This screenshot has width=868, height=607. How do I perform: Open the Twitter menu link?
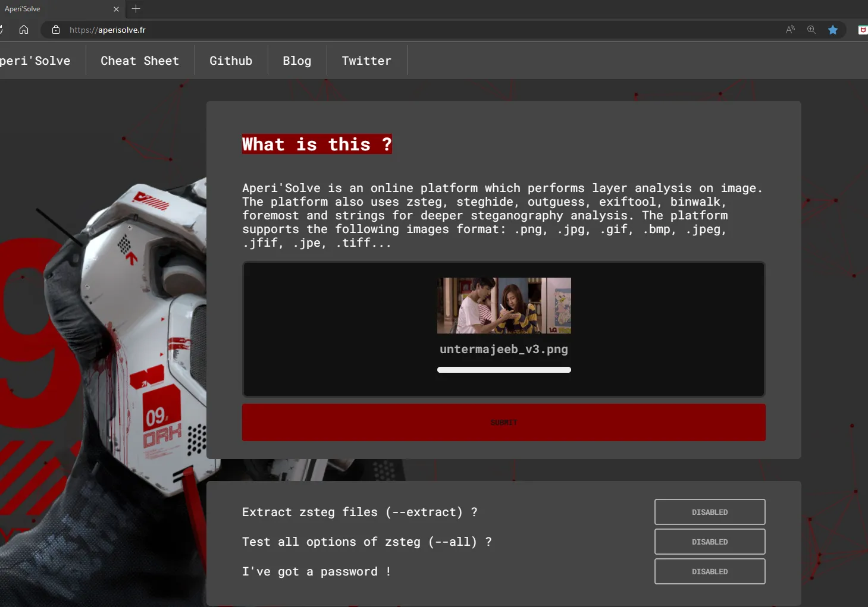(366, 61)
